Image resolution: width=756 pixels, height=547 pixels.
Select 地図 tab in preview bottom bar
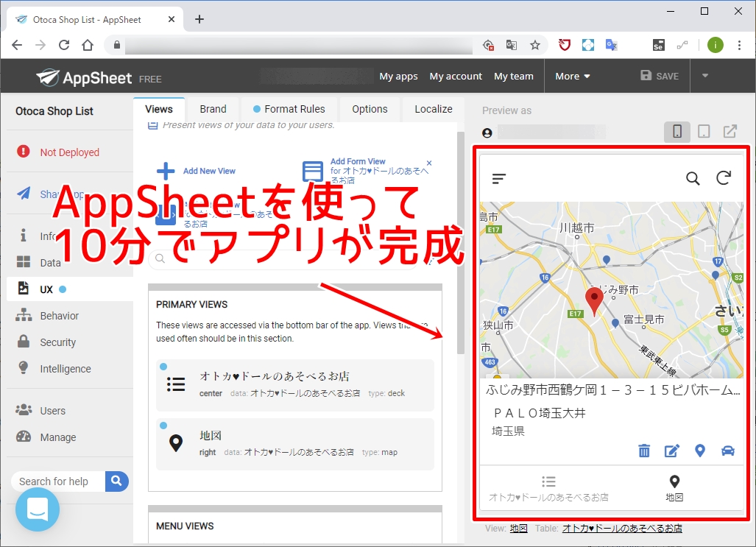tap(674, 488)
